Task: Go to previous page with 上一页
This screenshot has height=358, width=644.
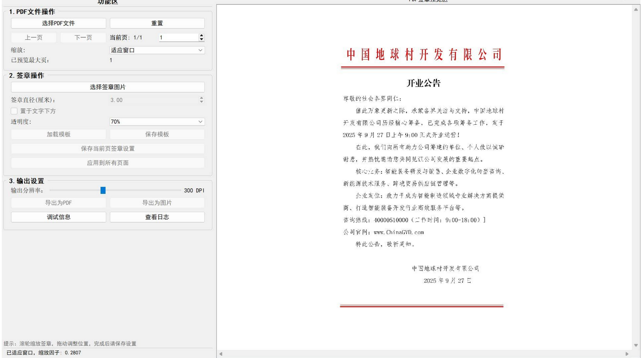Action: [x=34, y=38]
